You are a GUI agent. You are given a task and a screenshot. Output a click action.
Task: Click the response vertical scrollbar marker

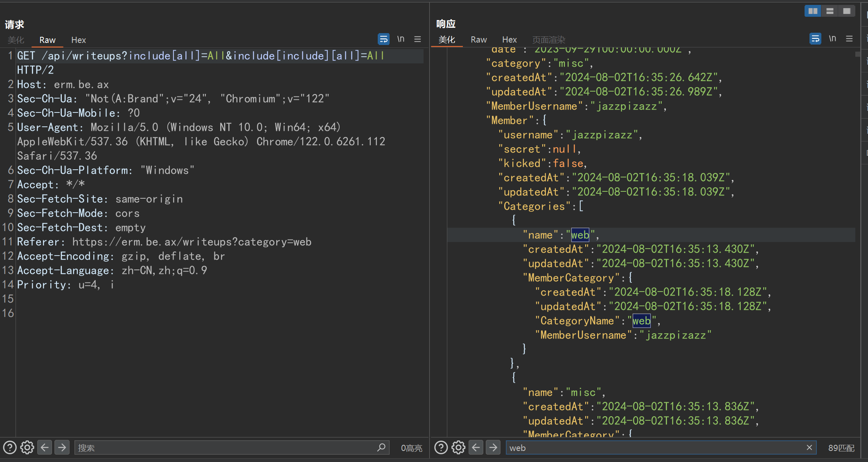[858, 54]
